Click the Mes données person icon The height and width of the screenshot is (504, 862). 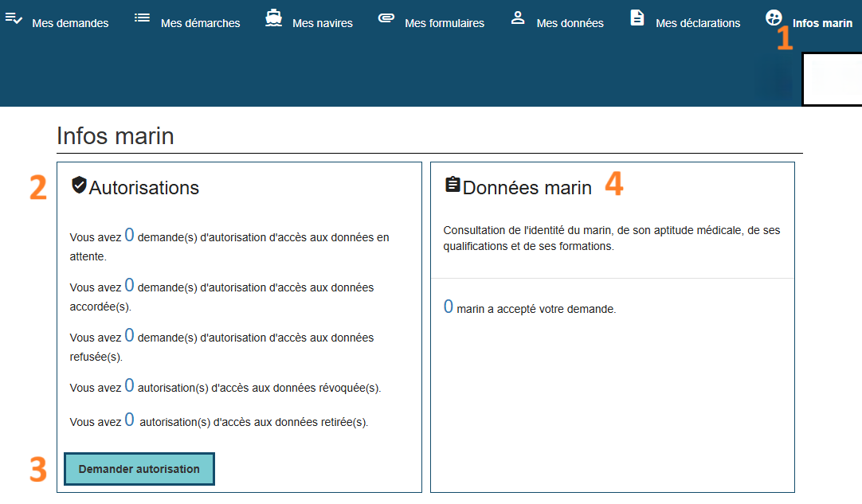pos(518,18)
